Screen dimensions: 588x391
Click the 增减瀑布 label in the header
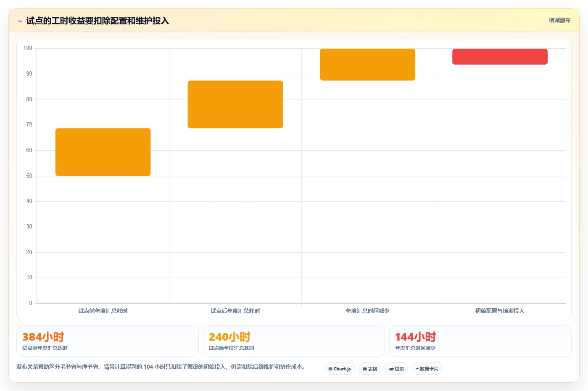click(559, 20)
